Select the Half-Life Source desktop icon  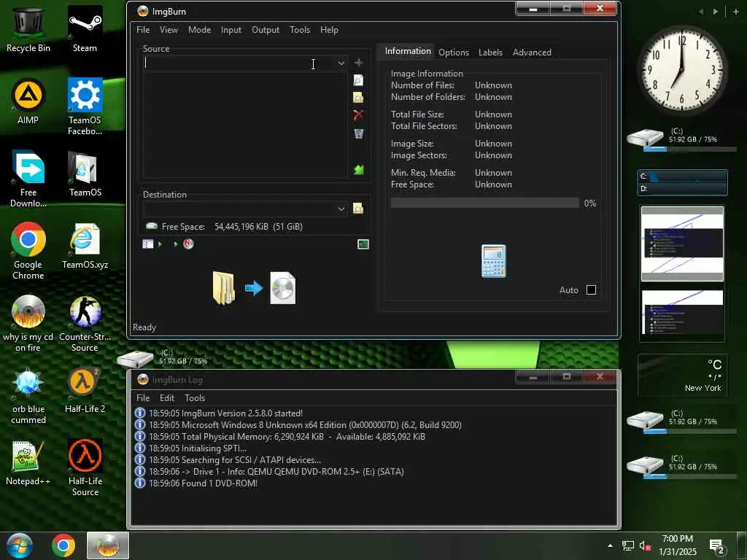pyautogui.click(x=85, y=468)
